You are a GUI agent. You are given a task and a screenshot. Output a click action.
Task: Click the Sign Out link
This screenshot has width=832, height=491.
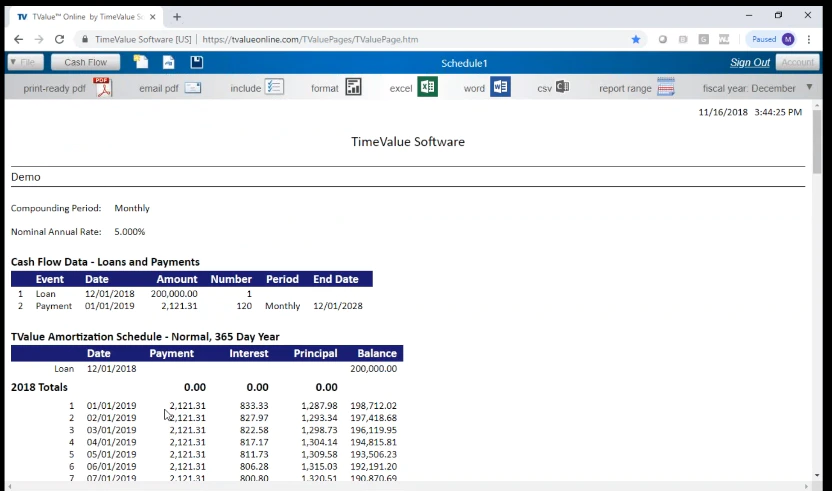click(x=749, y=62)
